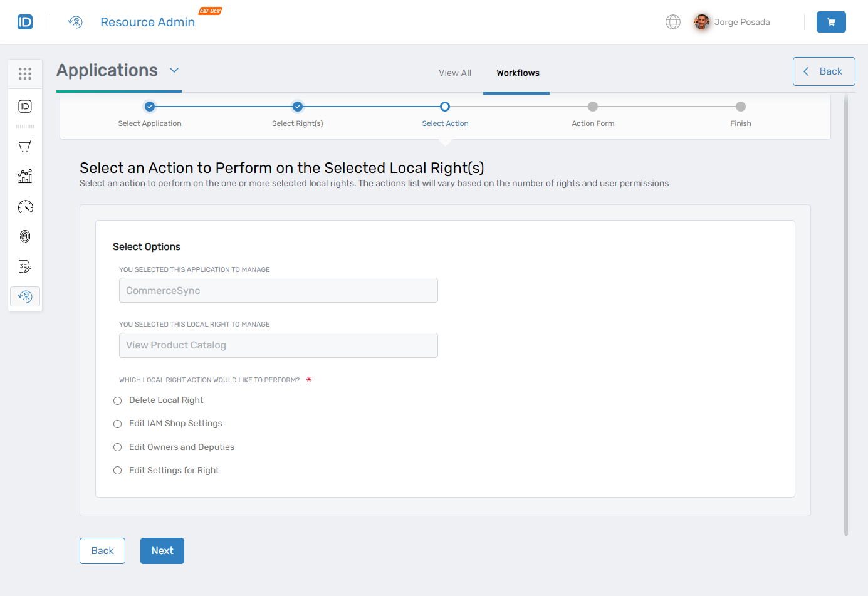Viewport: 868px width, 596px height.
Task: Click the Select Application step in the progress bar
Action: [150, 107]
